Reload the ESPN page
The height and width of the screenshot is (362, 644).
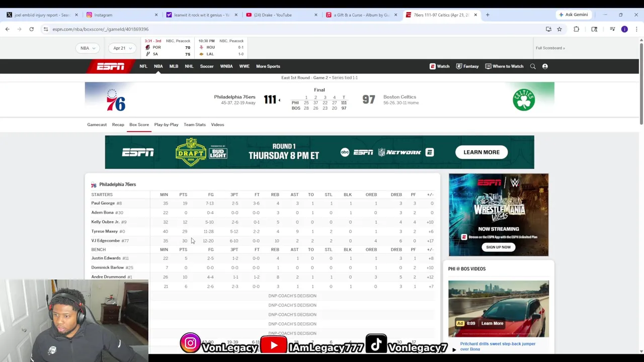click(x=31, y=29)
